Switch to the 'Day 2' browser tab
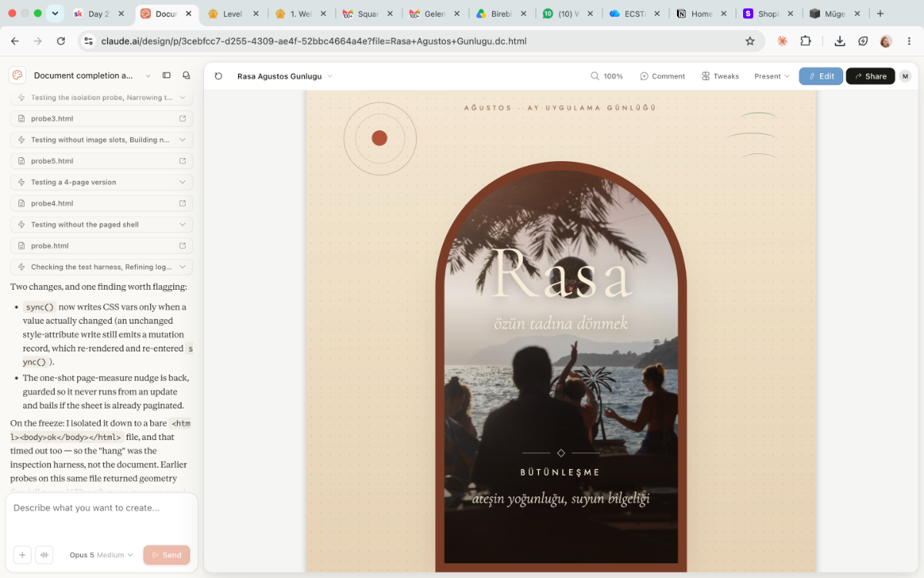 pyautogui.click(x=99, y=14)
